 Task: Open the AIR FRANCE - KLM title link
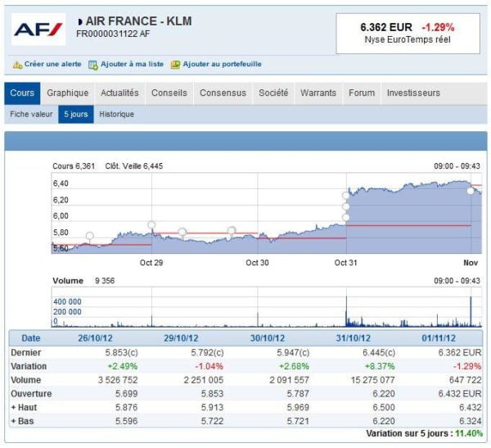(139, 21)
